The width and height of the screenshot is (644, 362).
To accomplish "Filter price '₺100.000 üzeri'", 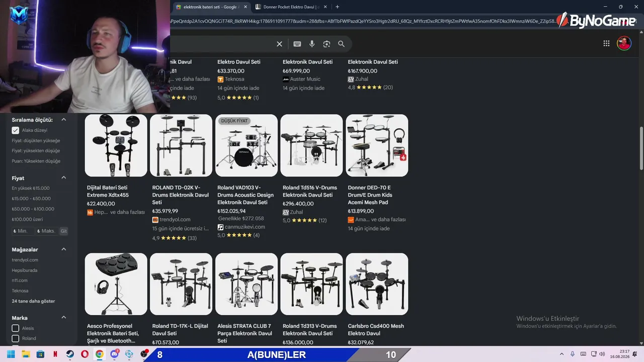I will tap(27, 220).
